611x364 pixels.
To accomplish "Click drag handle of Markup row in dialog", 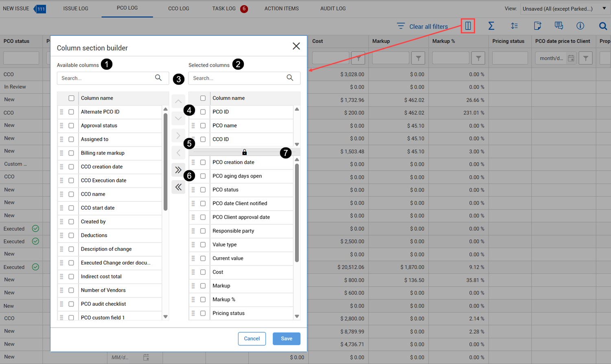I will [x=193, y=286].
